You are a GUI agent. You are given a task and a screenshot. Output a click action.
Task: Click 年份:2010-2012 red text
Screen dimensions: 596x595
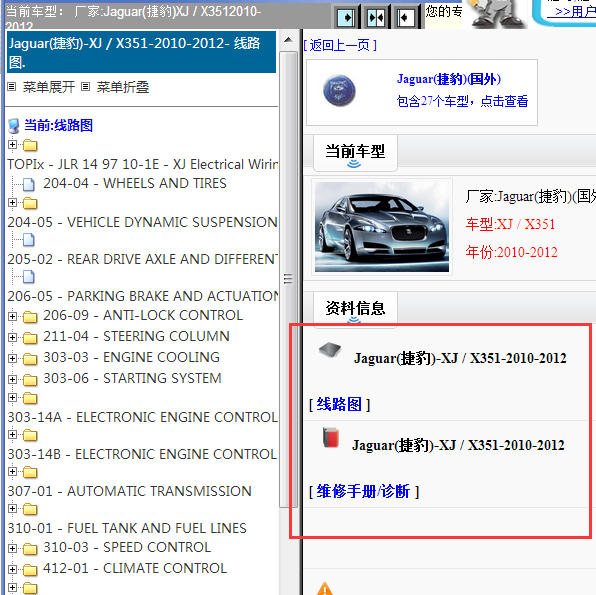pyautogui.click(x=512, y=252)
